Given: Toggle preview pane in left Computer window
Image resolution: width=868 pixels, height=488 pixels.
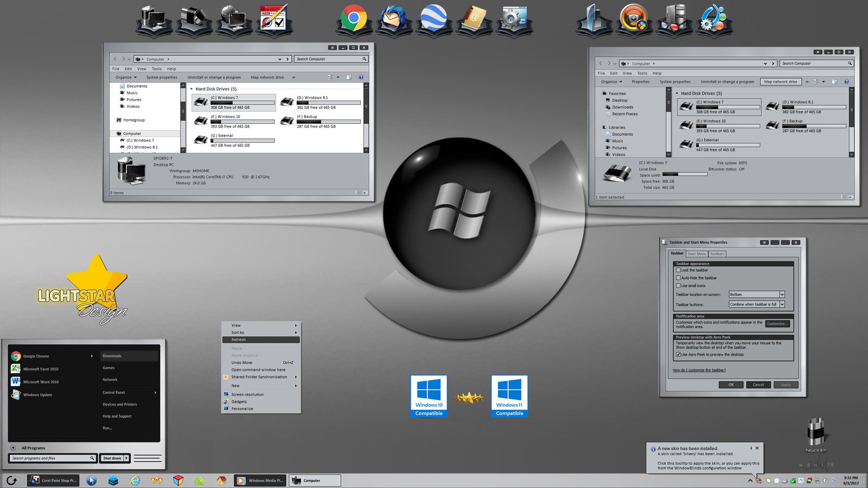Looking at the screenshot, I should pos(349,77).
